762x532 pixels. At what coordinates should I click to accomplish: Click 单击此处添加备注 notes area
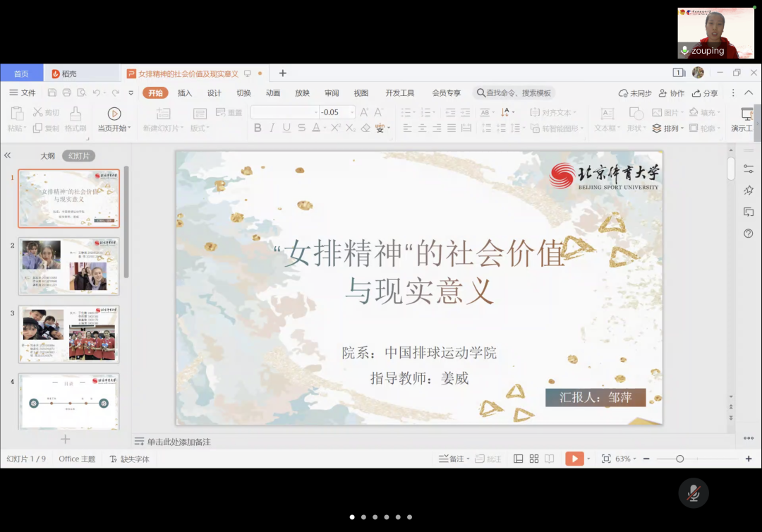pos(179,442)
